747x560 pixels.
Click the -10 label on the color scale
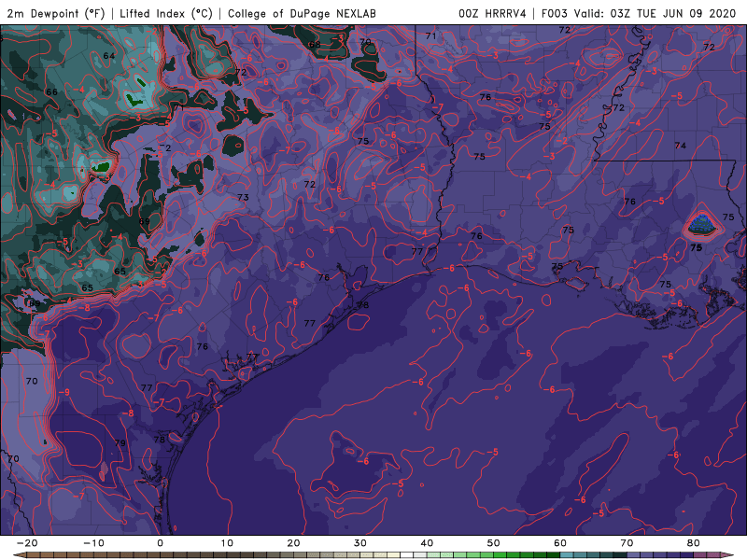pyautogui.click(x=93, y=543)
